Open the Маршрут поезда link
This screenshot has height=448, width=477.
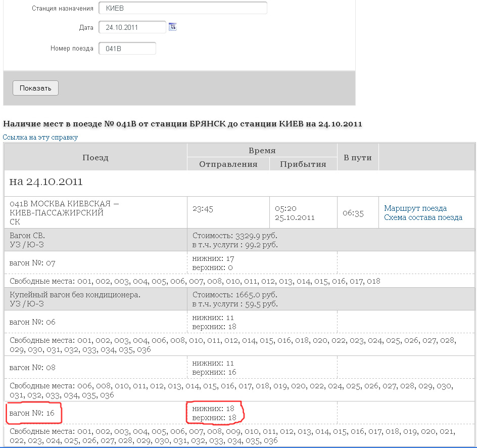[x=415, y=208]
